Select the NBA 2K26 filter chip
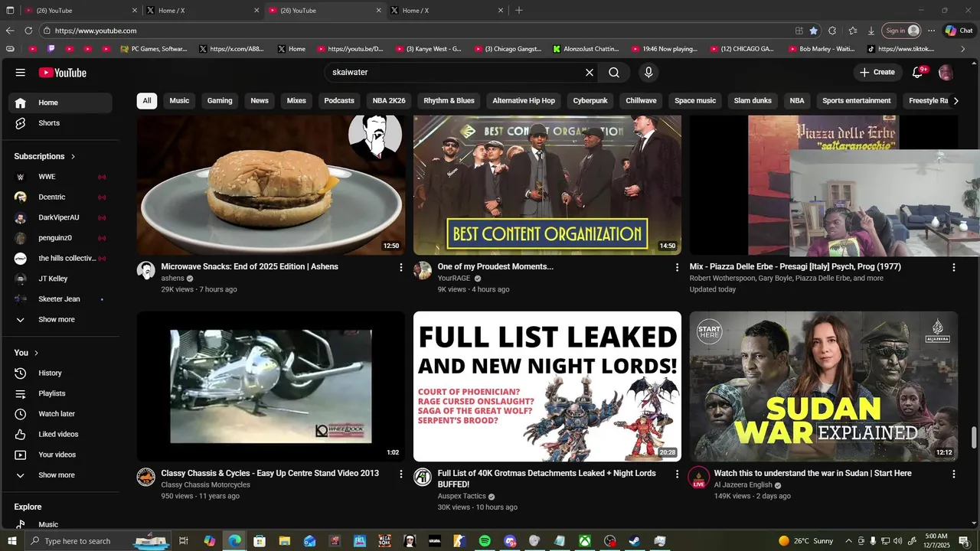Screen dimensions: 980x551 tap(389, 101)
